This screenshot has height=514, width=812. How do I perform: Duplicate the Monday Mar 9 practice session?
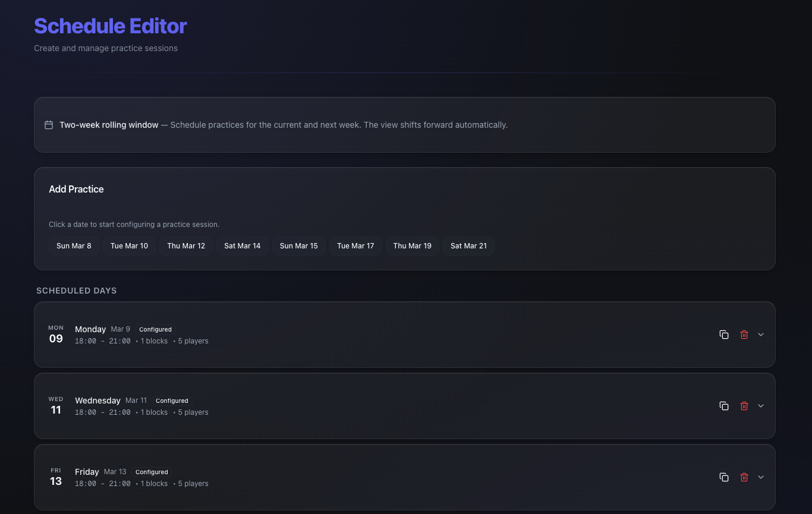[x=724, y=335]
